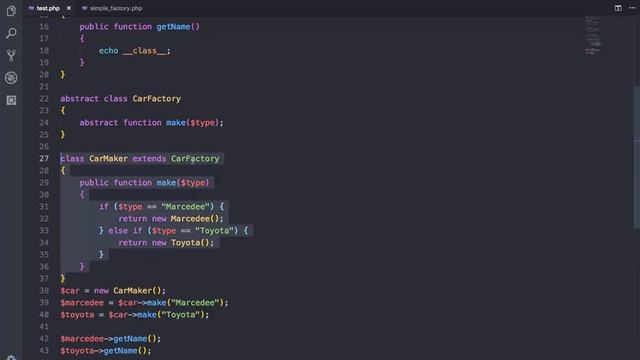640x360 pixels.
Task: Click the vertical editor scrollbar
Action: 637,157
